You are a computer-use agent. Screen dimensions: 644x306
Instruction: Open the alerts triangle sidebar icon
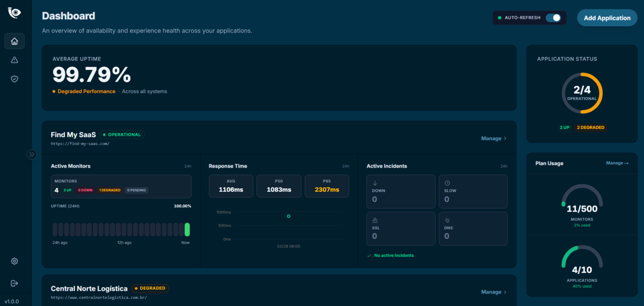point(15,60)
